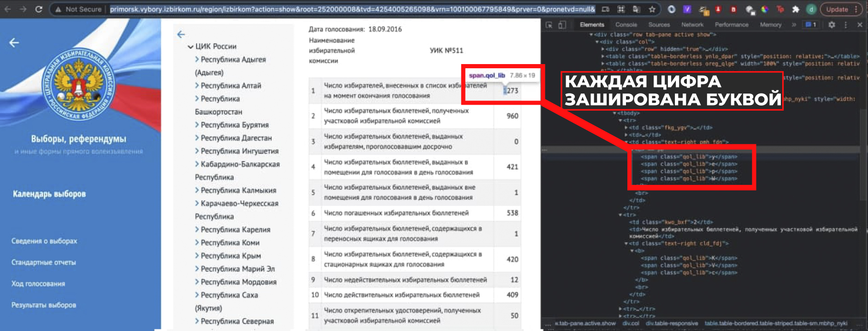
Task: Expand Республика Адыгея tree node
Action: (x=197, y=59)
